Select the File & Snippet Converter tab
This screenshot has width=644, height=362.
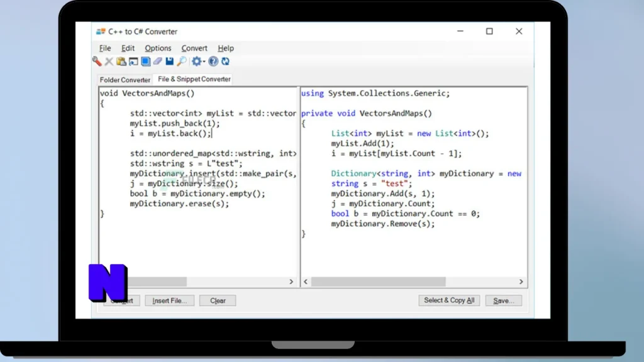click(194, 79)
